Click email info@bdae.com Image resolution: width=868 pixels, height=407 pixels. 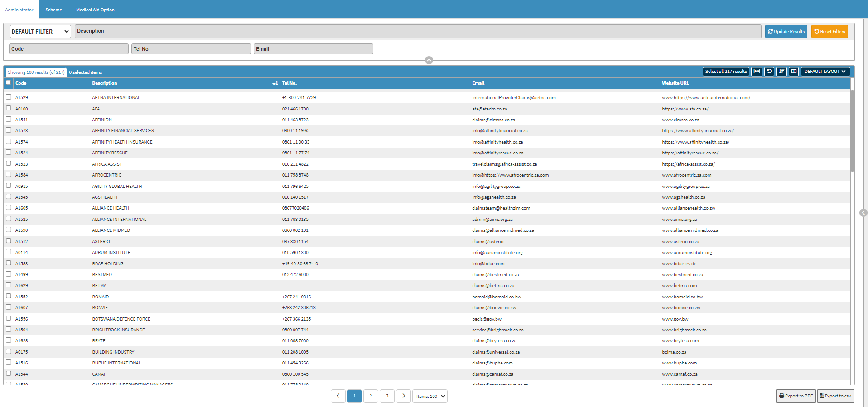tap(488, 264)
